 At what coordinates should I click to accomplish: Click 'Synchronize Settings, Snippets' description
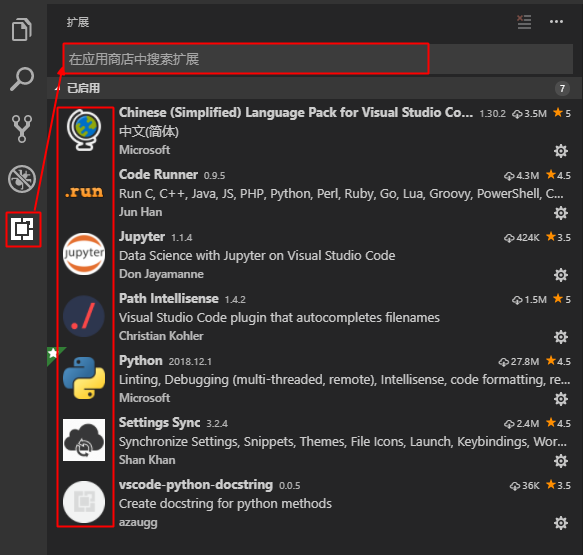[343, 442]
